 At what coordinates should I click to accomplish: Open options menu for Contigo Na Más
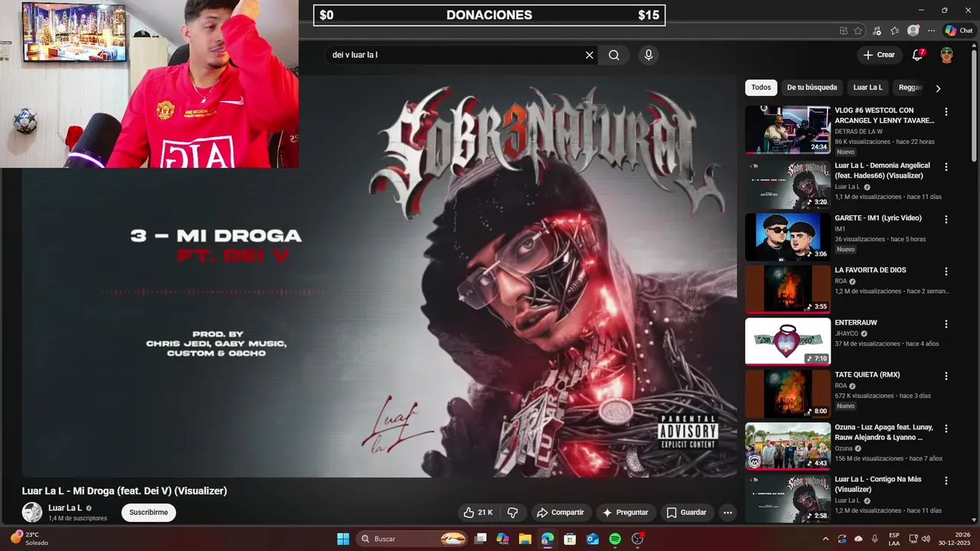click(x=946, y=481)
